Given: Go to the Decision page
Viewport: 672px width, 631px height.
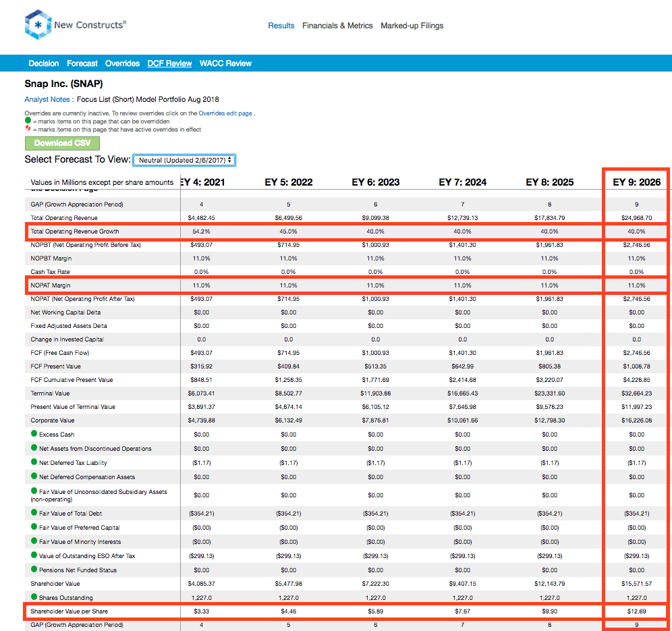Looking at the screenshot, I should pos(44,63).
